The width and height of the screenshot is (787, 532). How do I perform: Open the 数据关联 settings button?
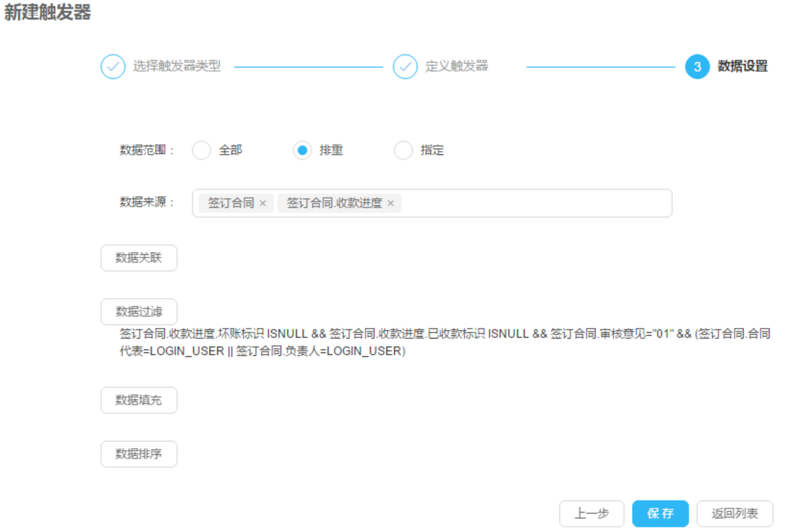138,258
